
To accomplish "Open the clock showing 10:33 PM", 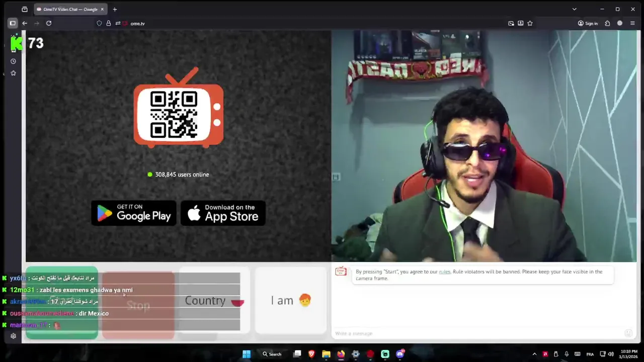I will click(629, 354).
